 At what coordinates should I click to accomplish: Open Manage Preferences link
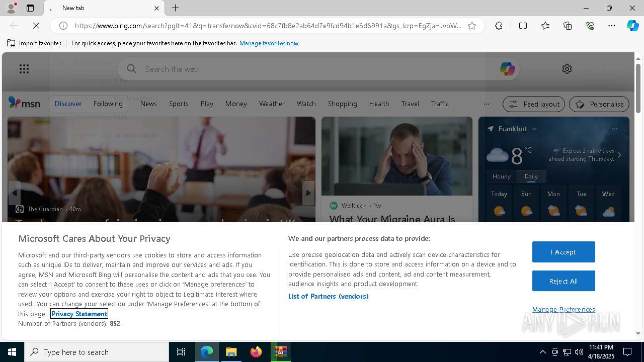pyautogui.click(x=563, y=309)
